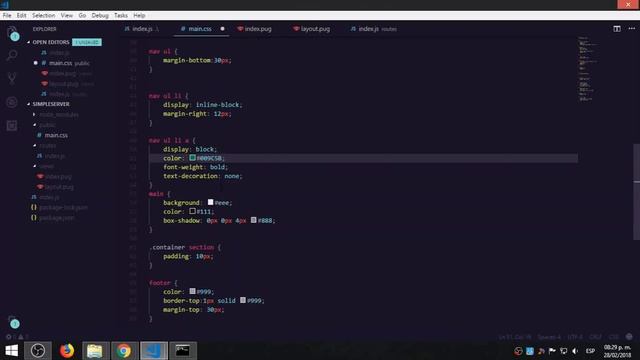640x360 pixels.
Task: Click the 1 UNSAVED badge
Action: pos(87,42)
